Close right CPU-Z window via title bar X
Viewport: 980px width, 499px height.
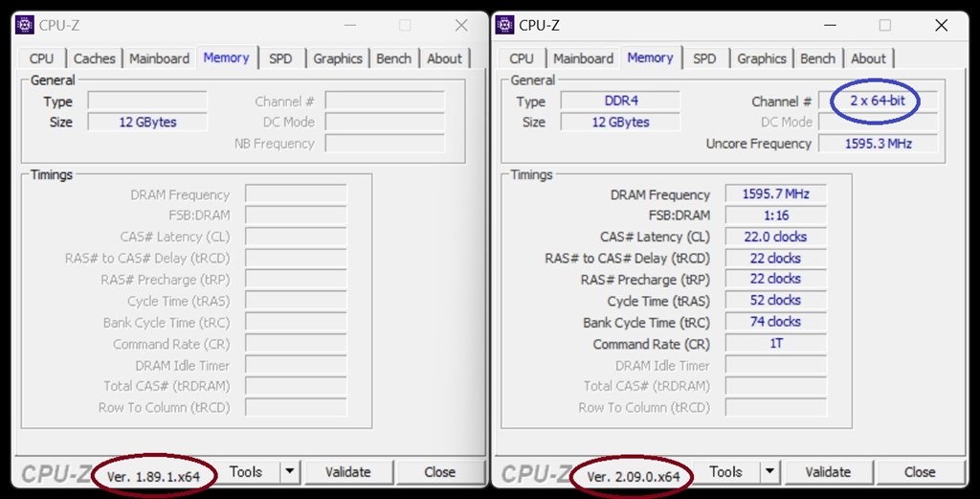(x=942, y=25)
